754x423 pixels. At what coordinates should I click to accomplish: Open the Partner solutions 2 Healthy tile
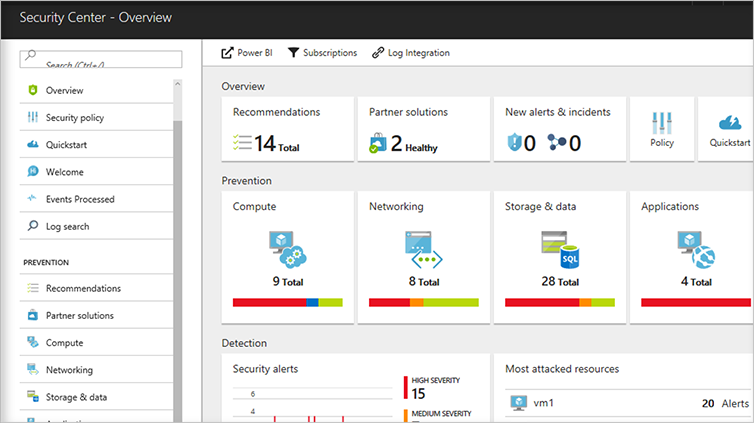pyautogui.click(x=424, y=129)
